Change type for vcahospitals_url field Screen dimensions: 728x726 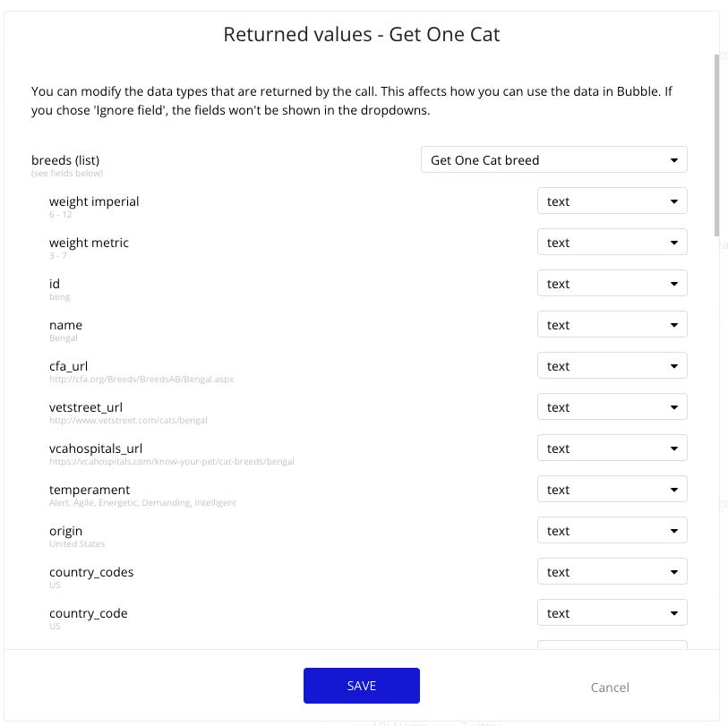tap(612, 448)
